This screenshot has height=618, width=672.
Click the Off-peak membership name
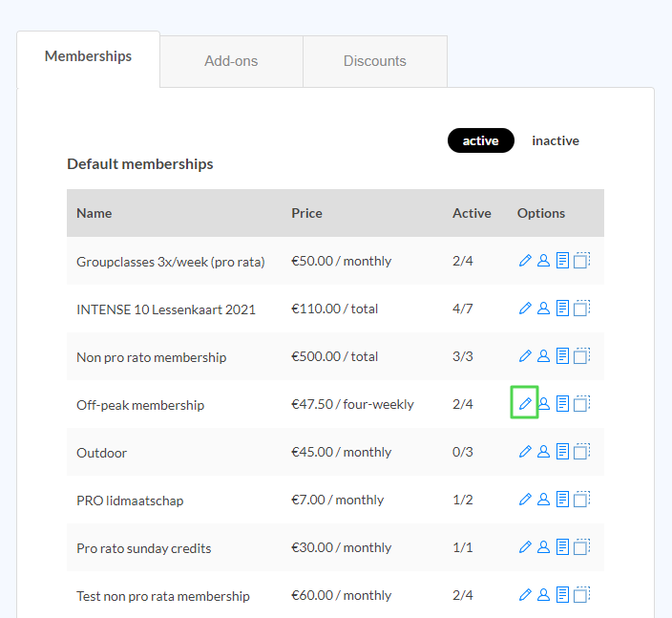(x=140, y=405)
